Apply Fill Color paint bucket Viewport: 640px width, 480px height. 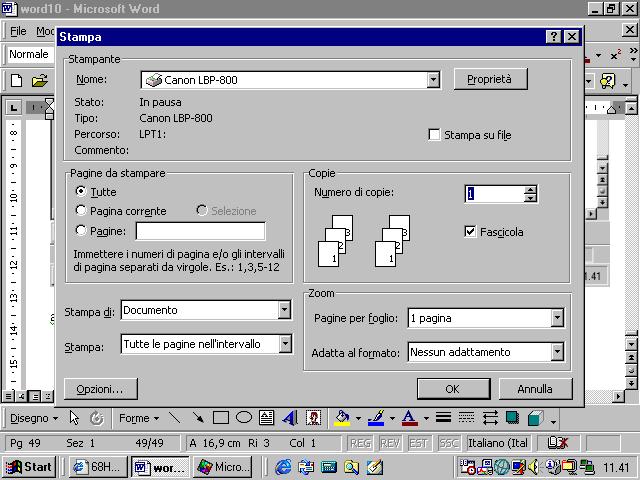click(x=342, y=418)
